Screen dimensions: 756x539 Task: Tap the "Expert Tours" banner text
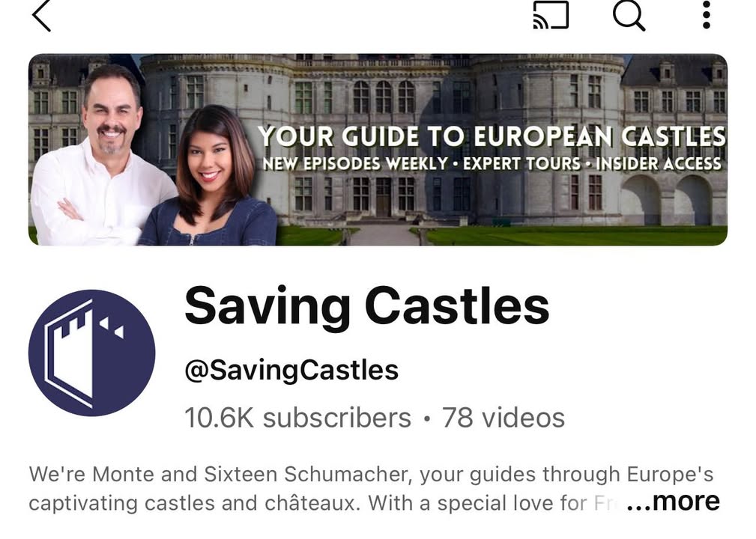click(521, 164)
